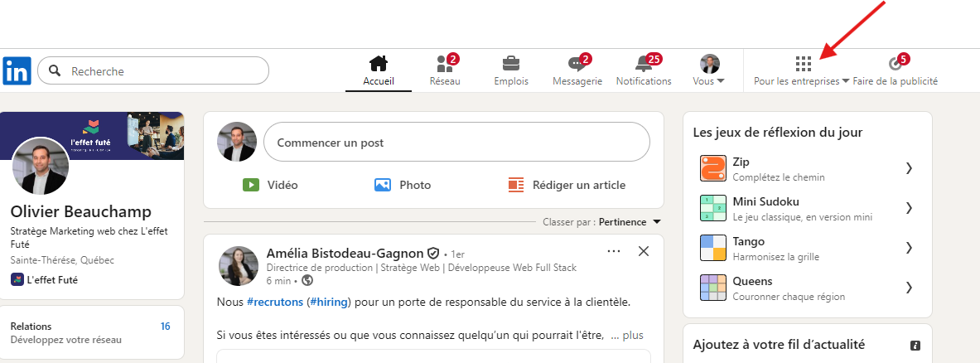This screenshot has height=363, width=980.
Task: Add a Vidéo to a post
Action: [x=270, y=185]
